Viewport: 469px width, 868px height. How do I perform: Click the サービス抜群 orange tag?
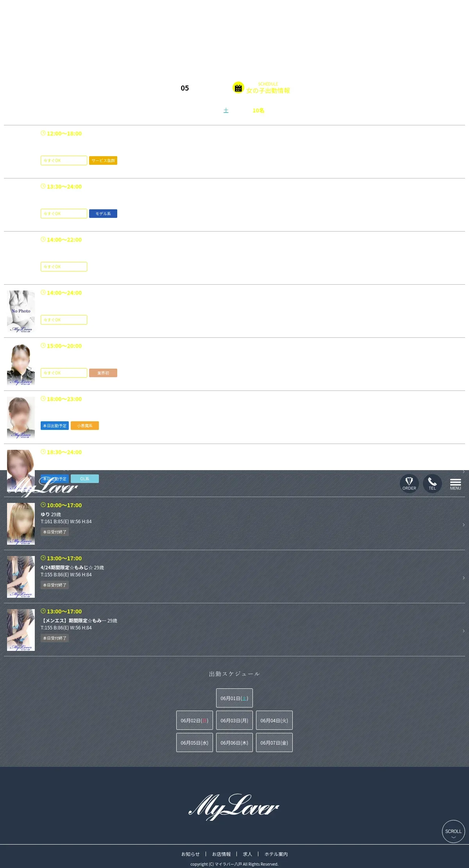[x=103, y=160]
